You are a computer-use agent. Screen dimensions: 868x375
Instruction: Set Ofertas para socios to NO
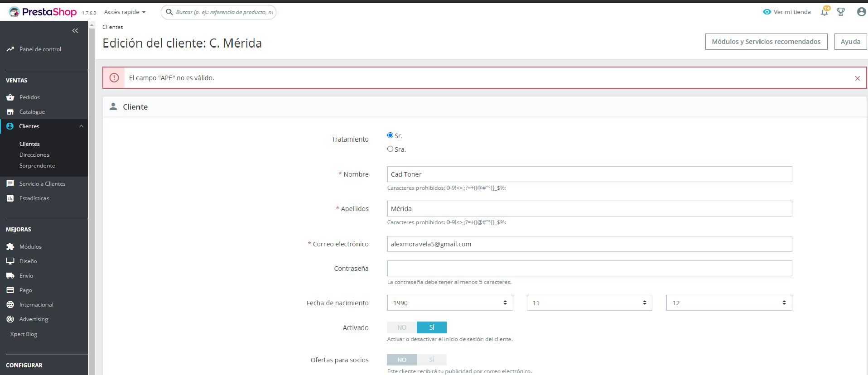pos(402,360)
